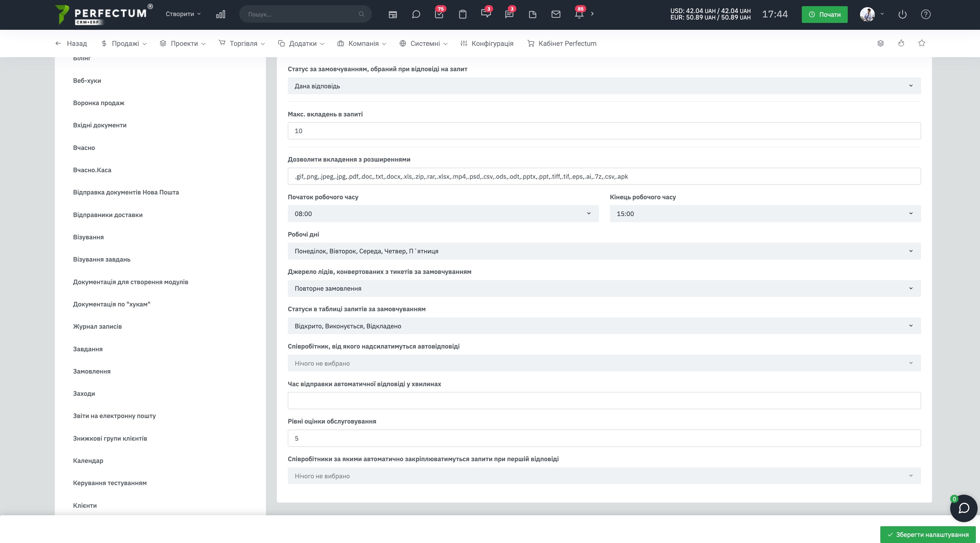The height and width of the screenshot is (543, 980).
Task: Open Вхідні документи settings section
Action: (100, 125)
